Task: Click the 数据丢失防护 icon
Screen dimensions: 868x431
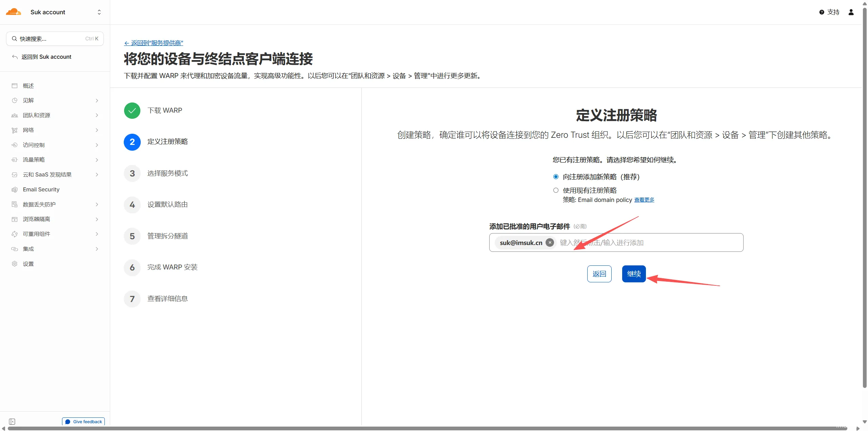Action: (x=15, y=204)
